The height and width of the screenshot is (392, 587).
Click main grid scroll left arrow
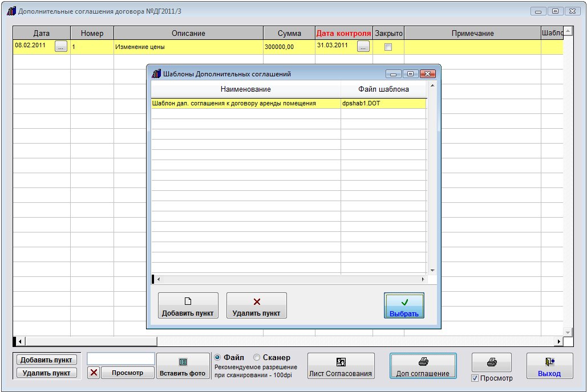[20, 341]
